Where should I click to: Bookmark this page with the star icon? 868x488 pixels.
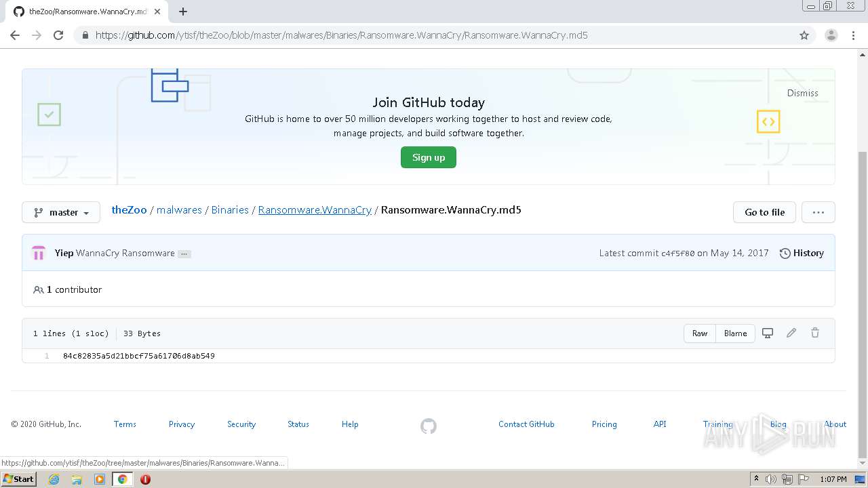click(804, 35)
